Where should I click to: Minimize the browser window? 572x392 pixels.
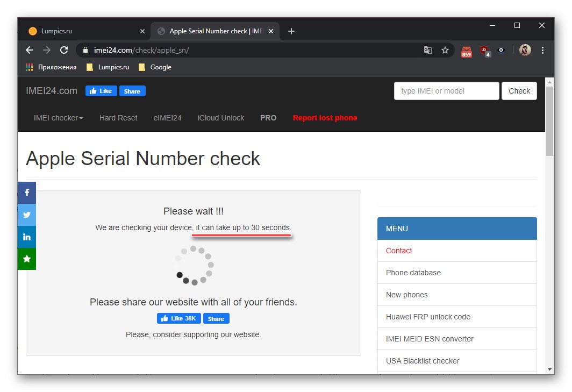click(x=492, y=25)
